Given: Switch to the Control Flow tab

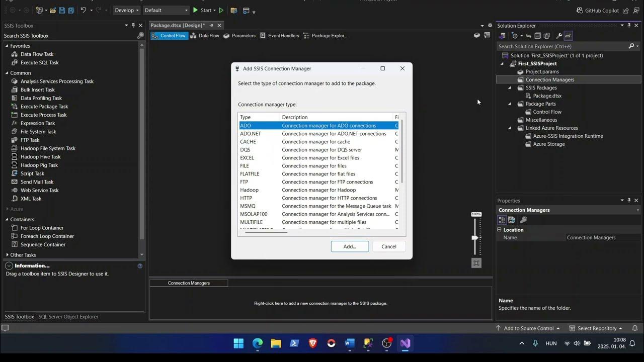Looking at the screenshot, I should (x=169, y=36).
